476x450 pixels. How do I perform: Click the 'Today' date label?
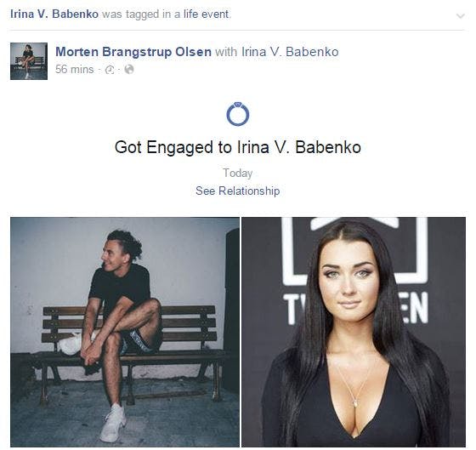coord(238,174)
